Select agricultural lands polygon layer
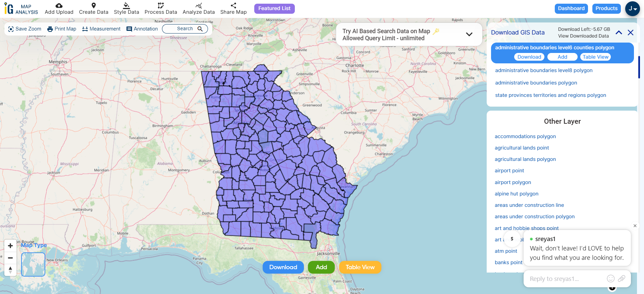 525,159
